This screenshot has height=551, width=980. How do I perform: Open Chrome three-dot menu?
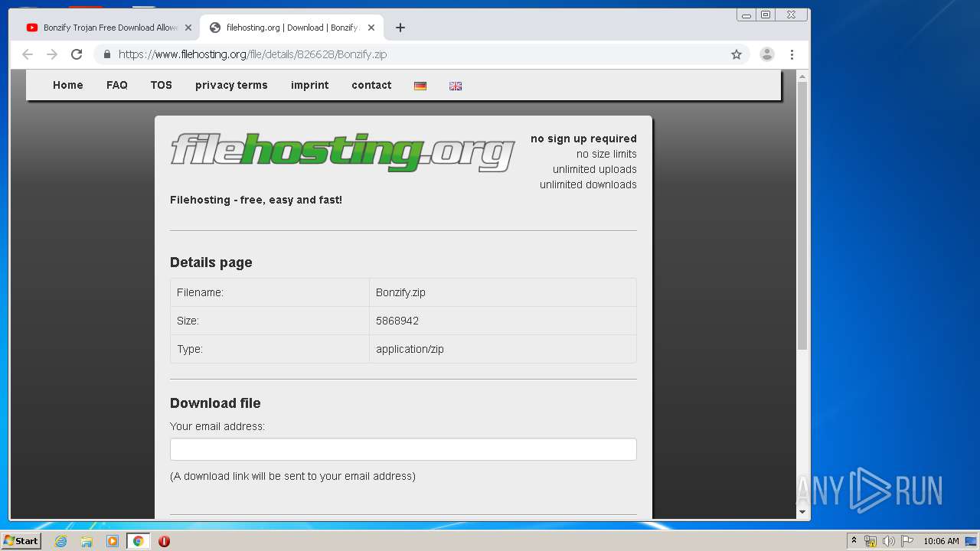[792, 54]
